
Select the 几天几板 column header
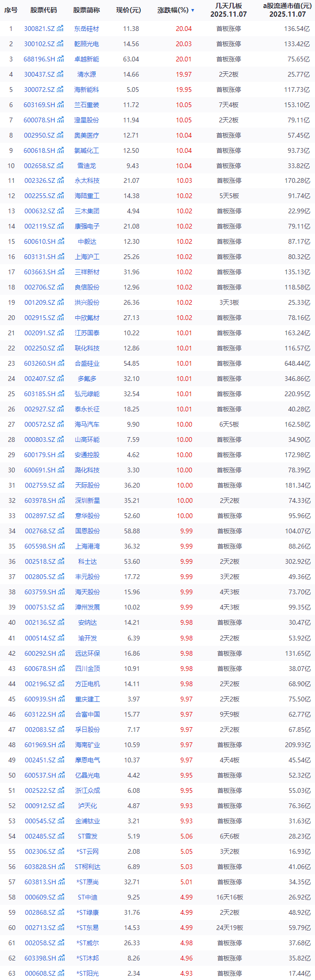[228, 10]
